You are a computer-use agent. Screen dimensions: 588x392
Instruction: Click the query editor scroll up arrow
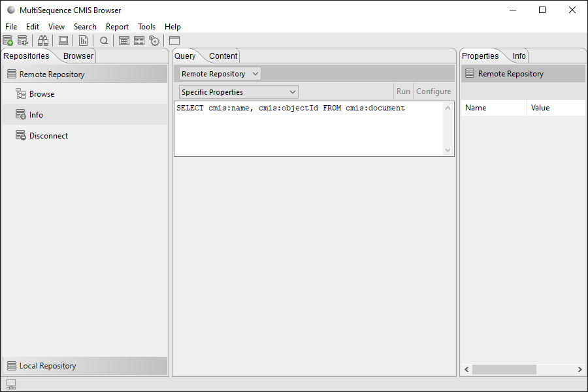click(448, 108)
